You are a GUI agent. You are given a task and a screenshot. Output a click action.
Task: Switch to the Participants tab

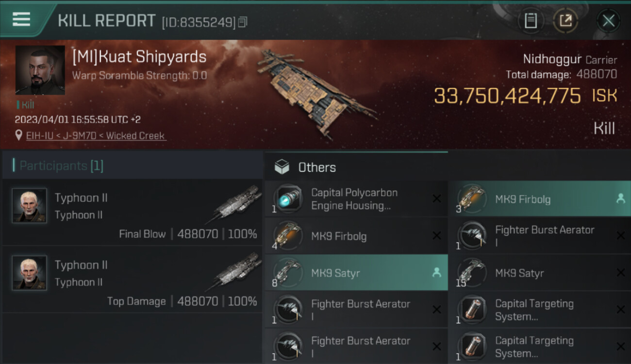[61, 166]
